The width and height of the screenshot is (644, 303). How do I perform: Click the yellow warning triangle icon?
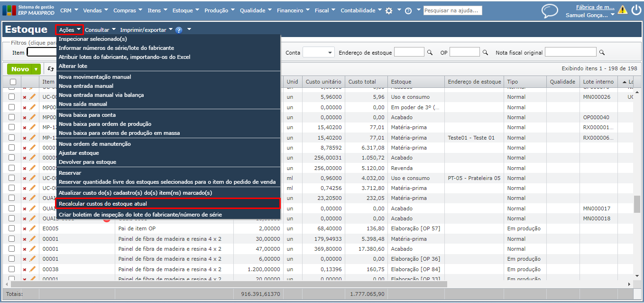(x=622, y=10)
